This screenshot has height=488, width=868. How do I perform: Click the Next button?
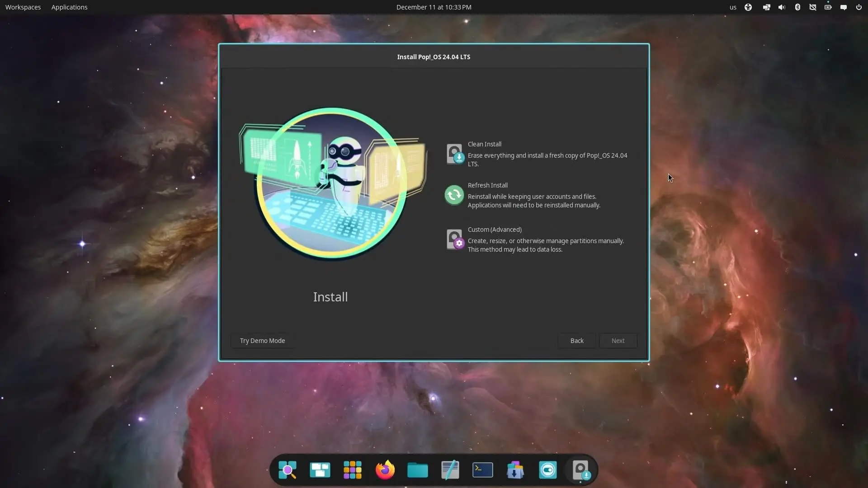[618, 341]
